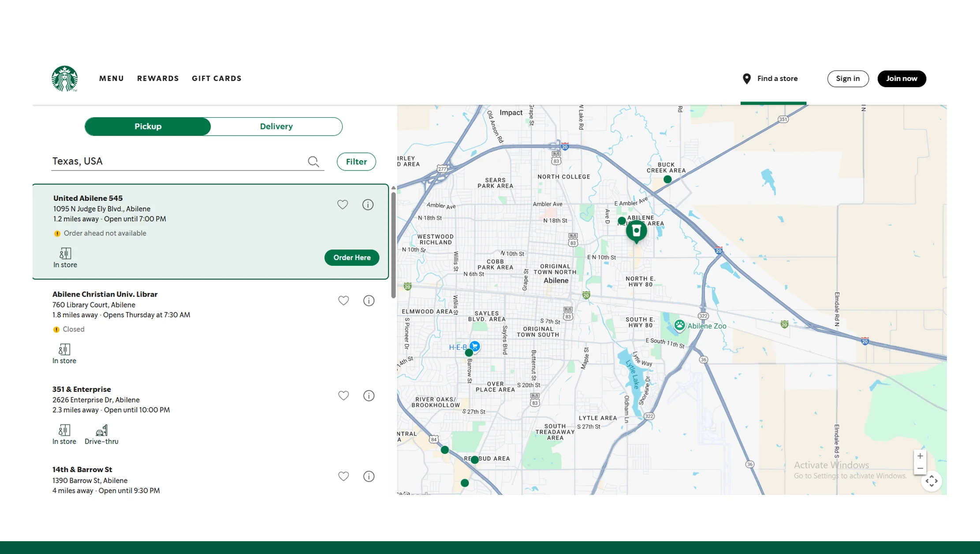Viewport: 980px width, 554px height.
Task: Switch to the Delivery option
Action: pyautogui.click(x=276, y=126)
